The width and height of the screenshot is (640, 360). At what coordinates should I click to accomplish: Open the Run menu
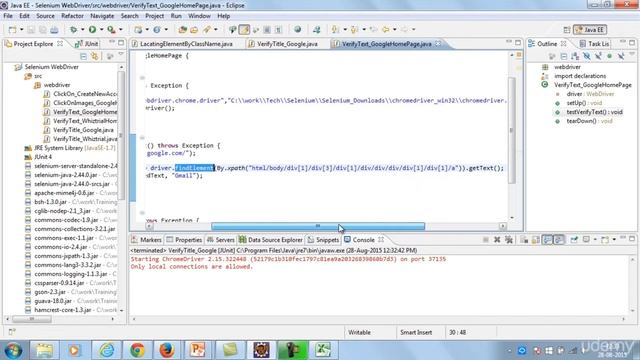coord(176,16)
